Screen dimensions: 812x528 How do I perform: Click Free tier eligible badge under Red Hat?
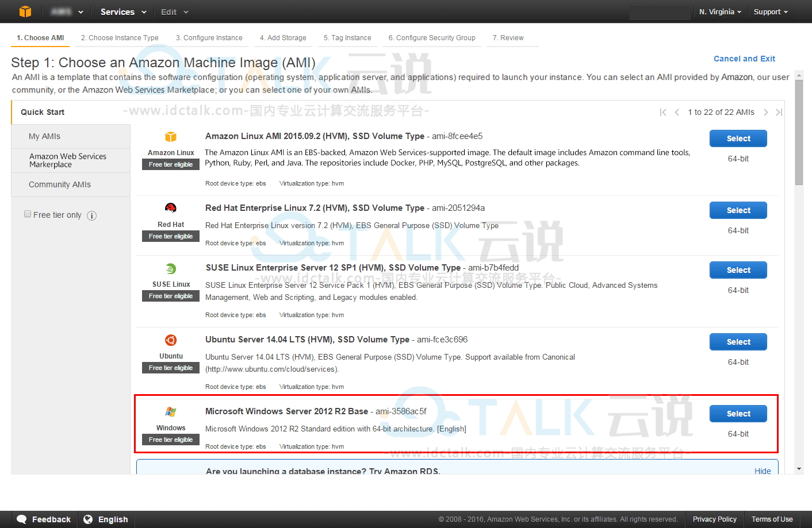point(171,236)
